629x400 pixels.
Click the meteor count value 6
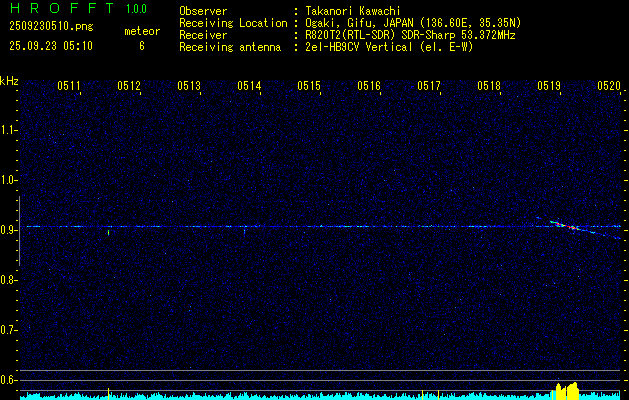click(x=142, y=46)
